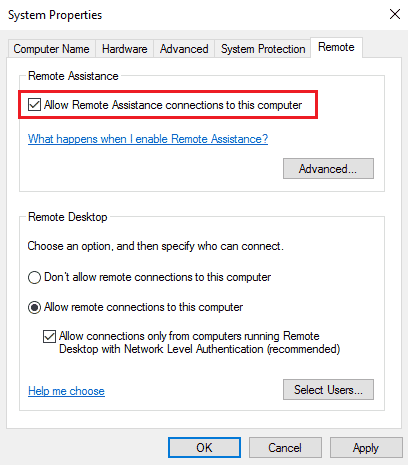
Task: Choose Allow remote connections to this computer
Action: tap(35, 307)
